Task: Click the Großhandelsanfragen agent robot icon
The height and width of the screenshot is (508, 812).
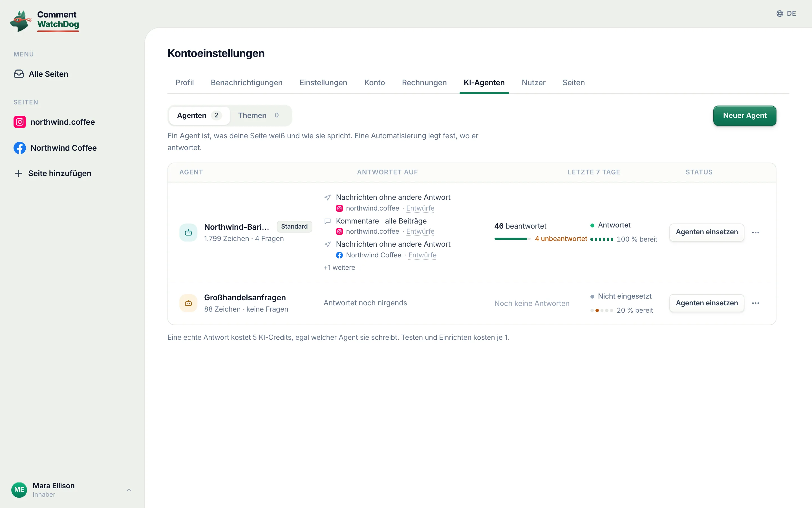Action: tap(188, 303)
